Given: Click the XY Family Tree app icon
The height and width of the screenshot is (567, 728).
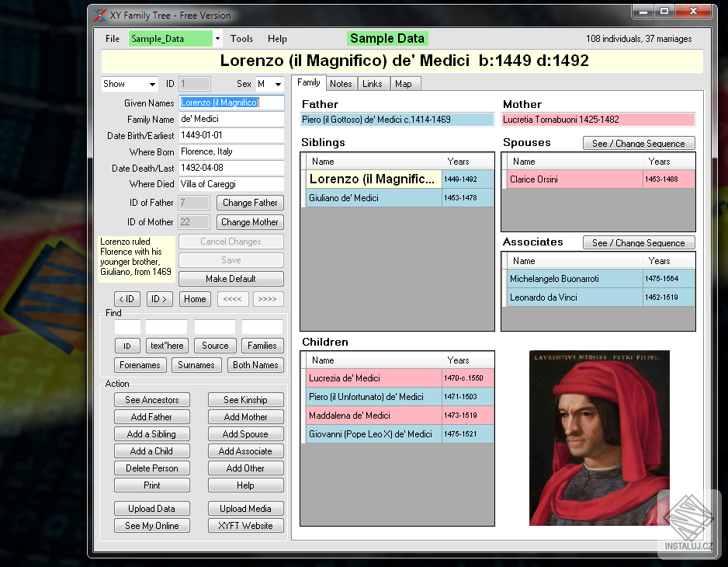Looking at the screenshot, I should [100, 15].
